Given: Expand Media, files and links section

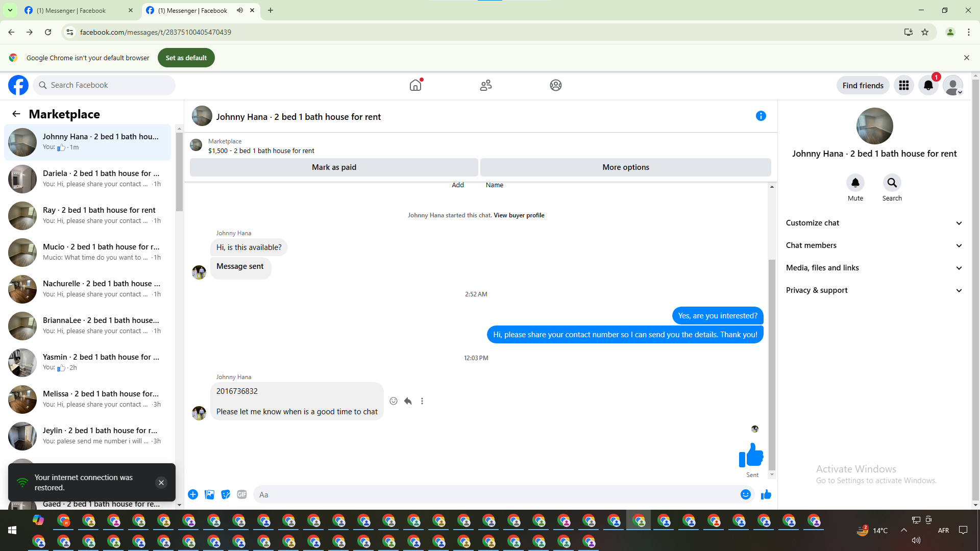Looking at the screenshot, I should click(x=874, y=268).
